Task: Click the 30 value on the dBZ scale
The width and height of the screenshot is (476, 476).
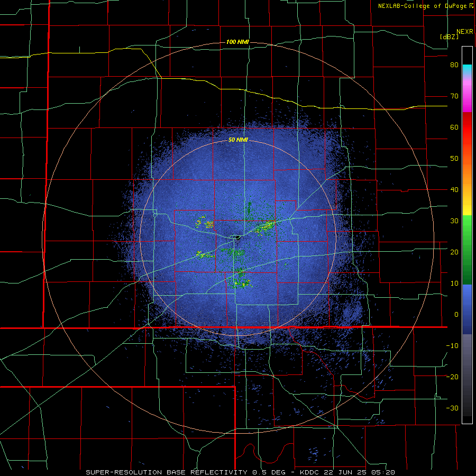Action: [454, 221]
